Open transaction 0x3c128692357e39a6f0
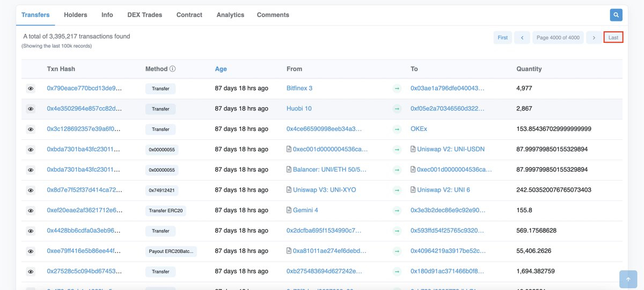 85,129
